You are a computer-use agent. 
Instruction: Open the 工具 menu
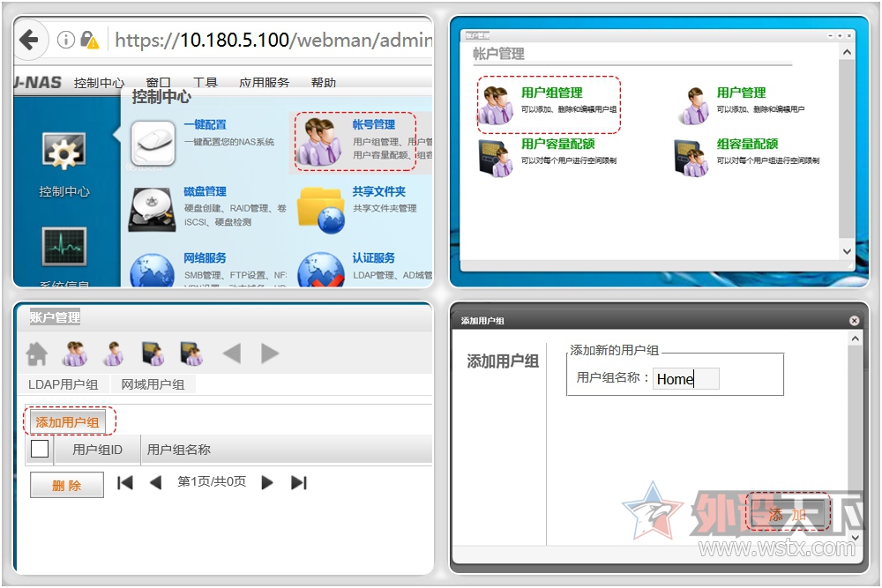(x=206, y=83)
